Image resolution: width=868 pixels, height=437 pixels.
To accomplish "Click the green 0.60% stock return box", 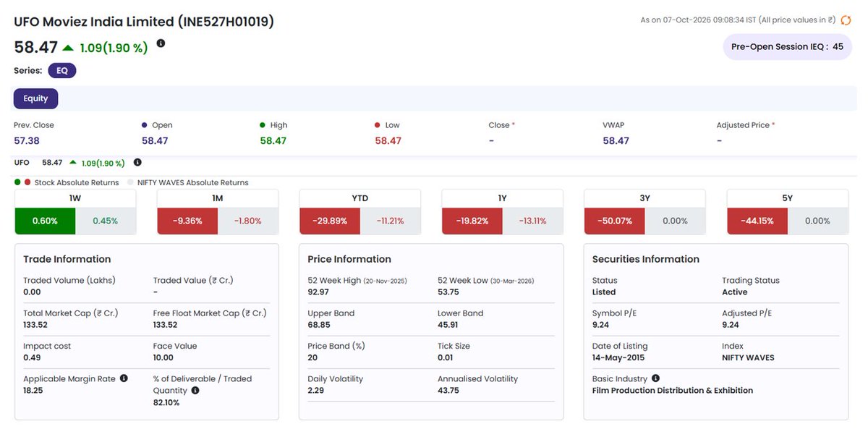I will [45, 221].
